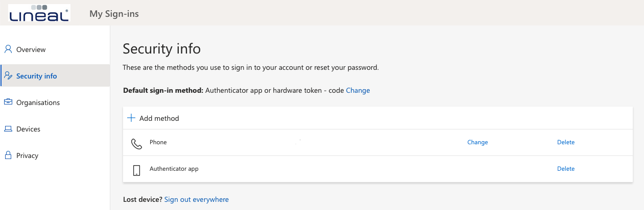The height and width of the screenshot is (210, 644).
Task: Select Security info in the sidebar
Action: click(x=36, y=76)
